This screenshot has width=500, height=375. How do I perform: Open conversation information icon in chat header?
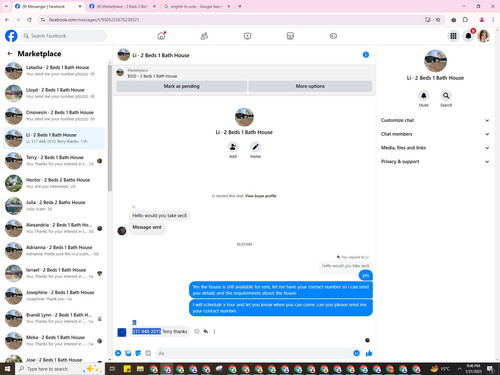366,55
